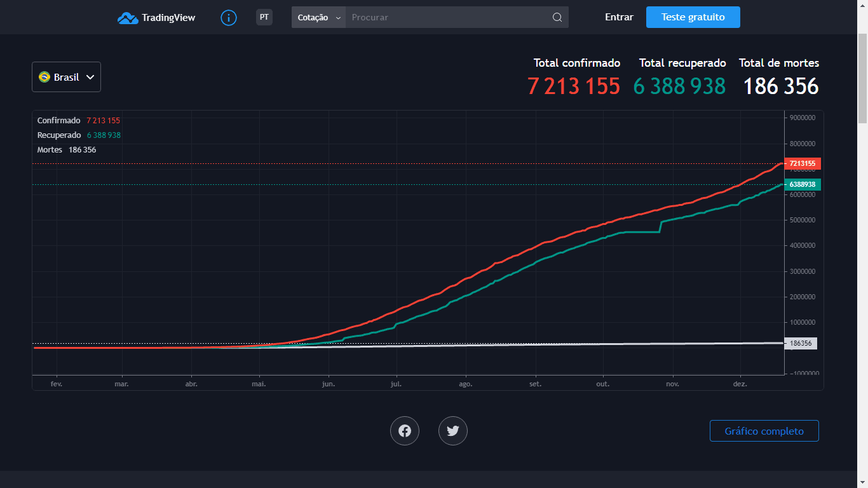Open the info circle icon
Image resolution: width=868 pixels, height=488 pixels.
click(229, 18)
